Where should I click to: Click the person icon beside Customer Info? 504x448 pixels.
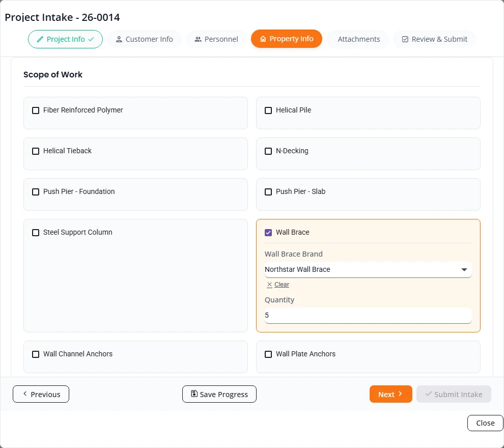(119, 39)
